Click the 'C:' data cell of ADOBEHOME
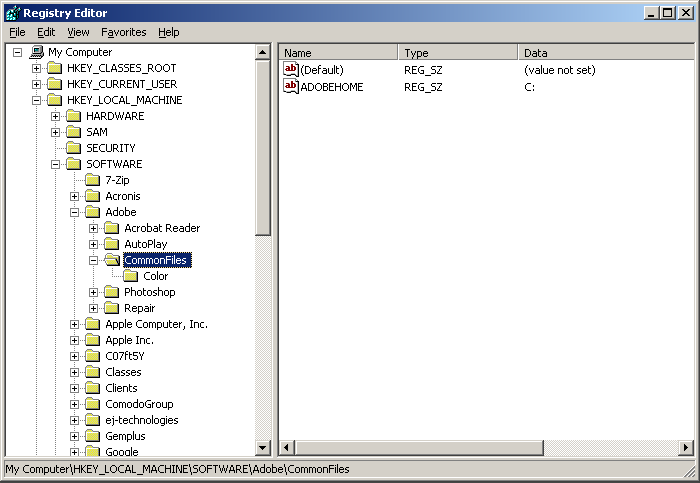Image resolution: width=700 pixels, height=483 pixels. pos(529,87)
